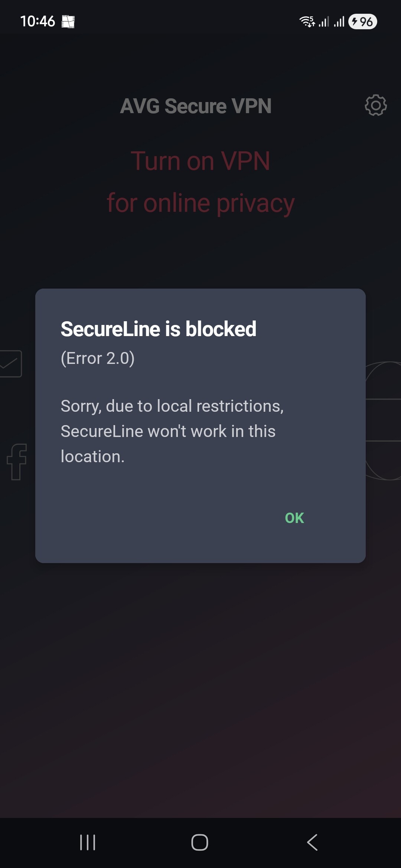Tap the "AVG Secure VPN" header title

[196, 106]
